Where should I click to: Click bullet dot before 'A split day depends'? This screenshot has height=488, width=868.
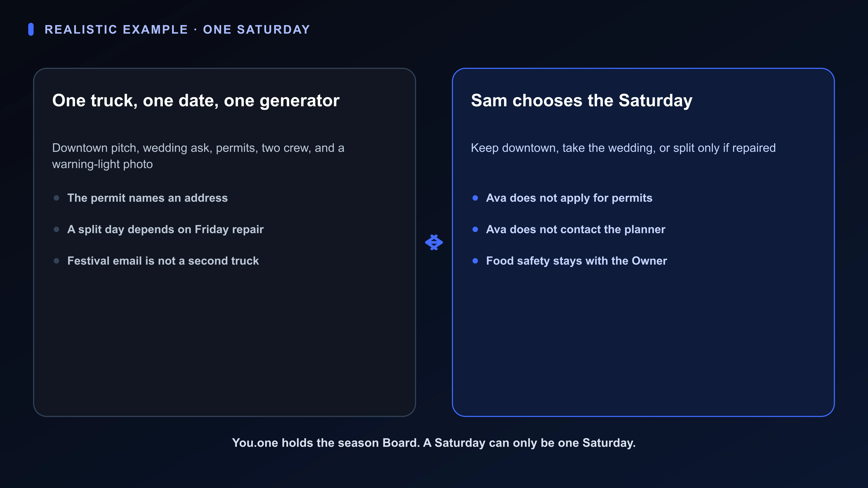(x=57, y=229)
